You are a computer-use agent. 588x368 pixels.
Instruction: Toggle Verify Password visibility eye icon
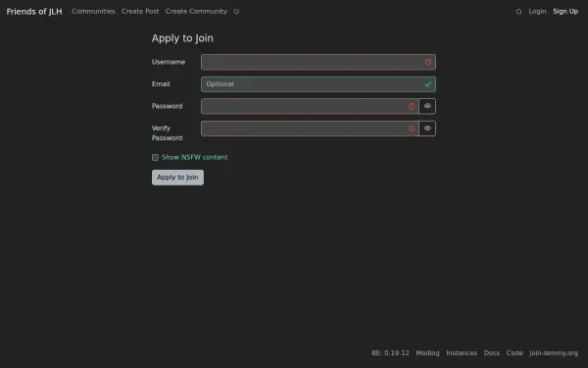coord(427,129)
